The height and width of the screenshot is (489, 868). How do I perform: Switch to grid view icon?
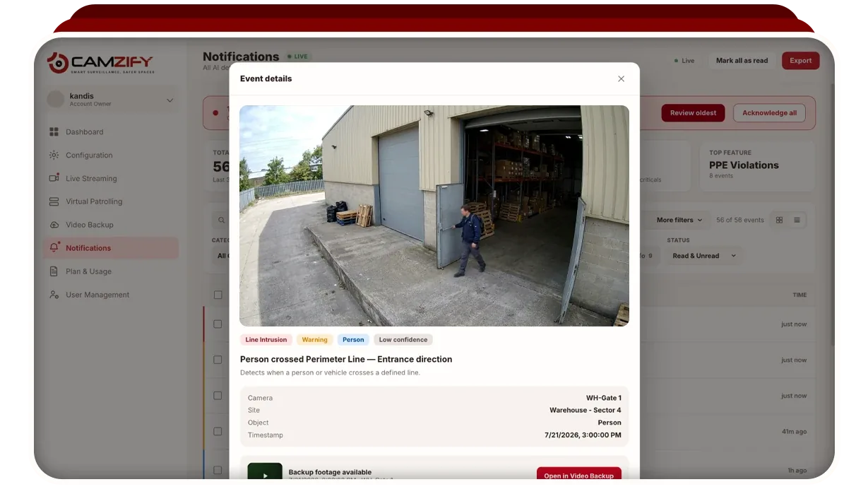(x=779, y=220)
